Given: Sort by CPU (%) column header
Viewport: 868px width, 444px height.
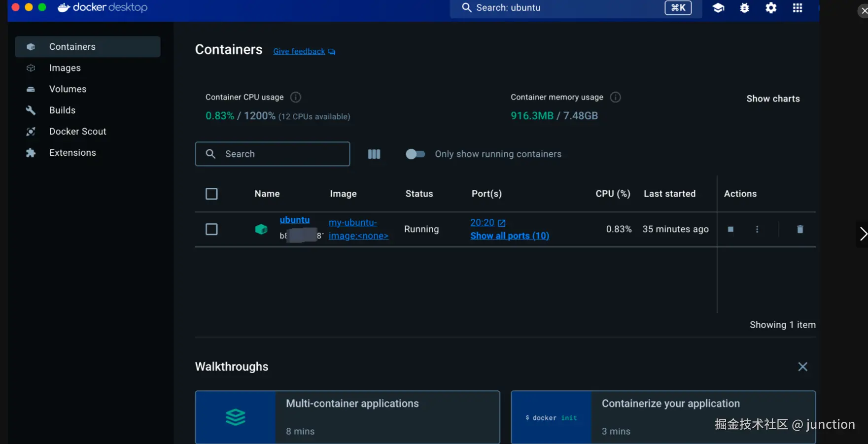Looking at the screenshot, I should pos(613,194).
